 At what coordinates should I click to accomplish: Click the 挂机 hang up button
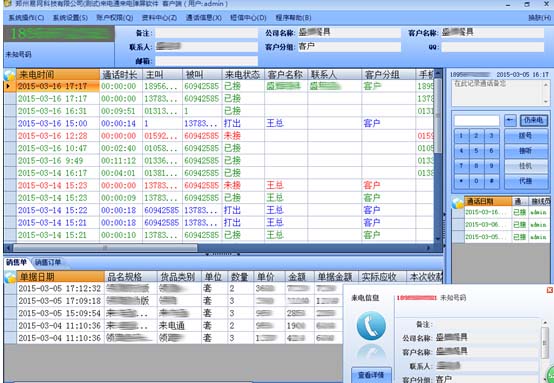click(x=526, y=166)
